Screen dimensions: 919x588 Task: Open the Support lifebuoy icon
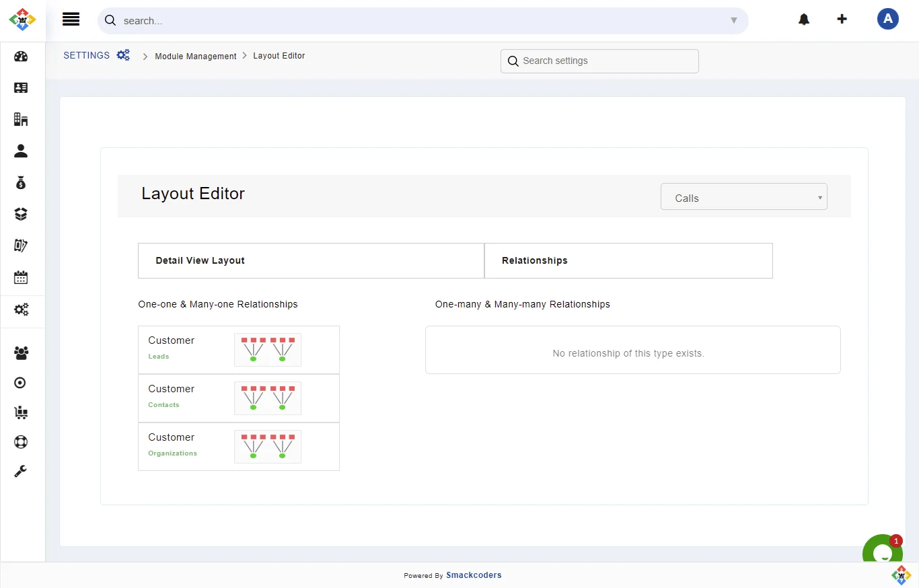pyautogui.click(x=21, y=442)
